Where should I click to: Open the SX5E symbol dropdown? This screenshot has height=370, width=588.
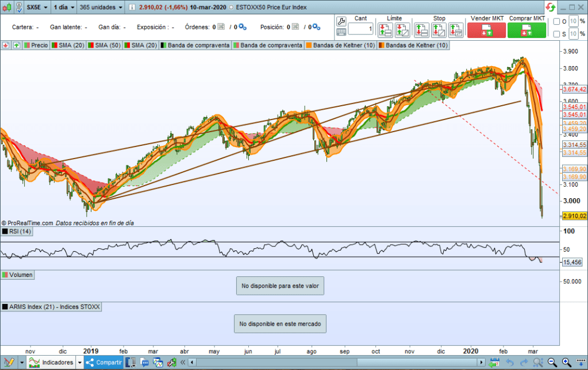click(x=37, y=8)
